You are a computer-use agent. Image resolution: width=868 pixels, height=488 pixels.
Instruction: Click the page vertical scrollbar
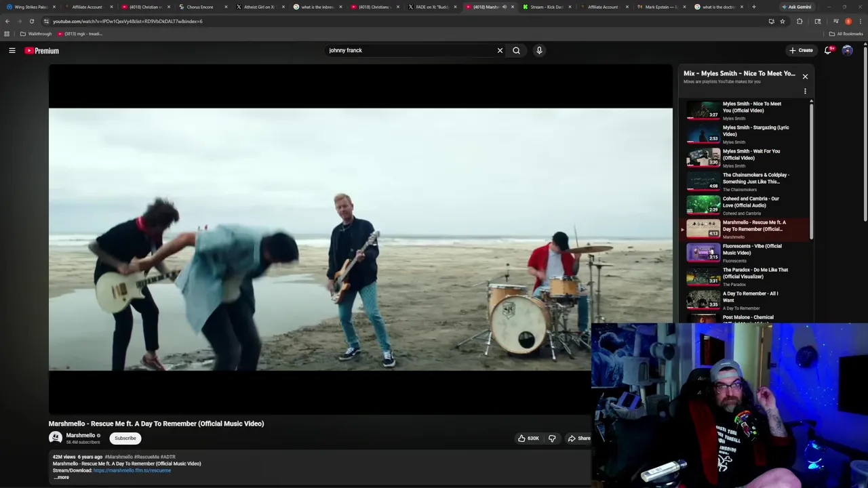pyautogui.click(x=865, y=136)
